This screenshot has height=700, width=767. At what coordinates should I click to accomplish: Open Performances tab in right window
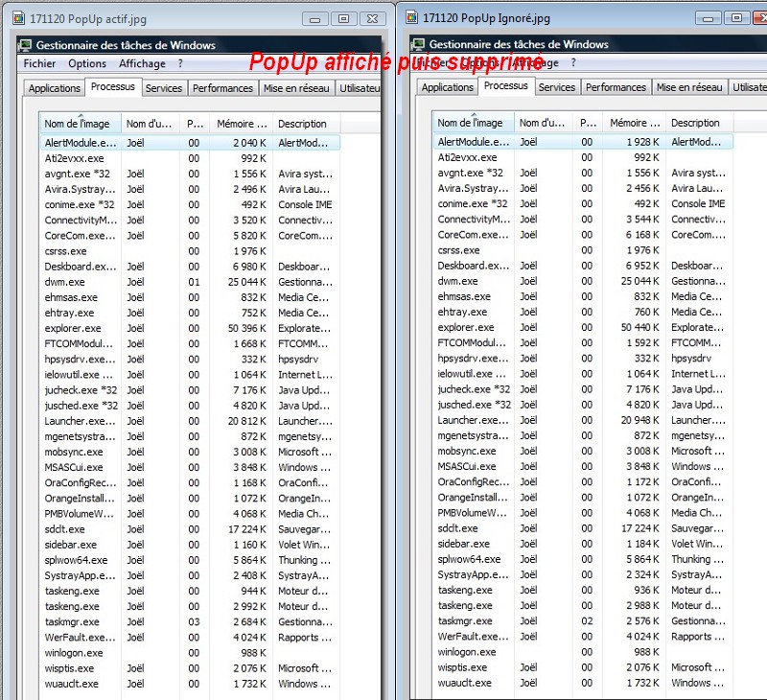pyautogui.click(x=616, y=87)
